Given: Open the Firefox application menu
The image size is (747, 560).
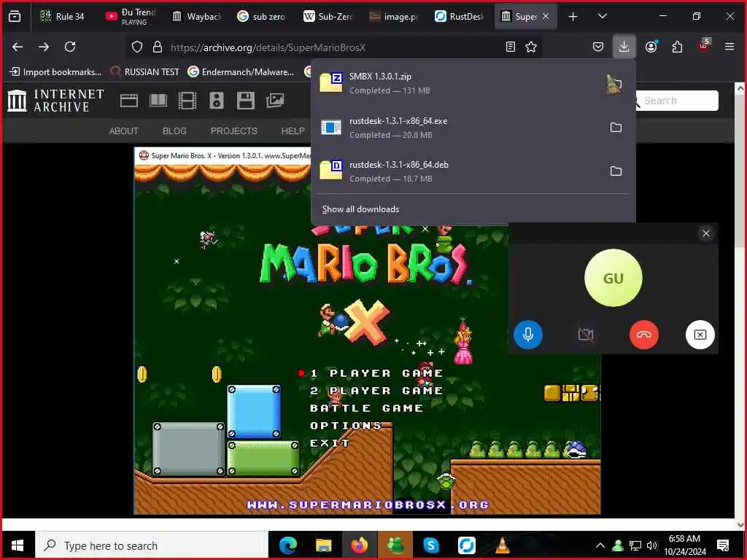Looking at the screenshot, I should click(729, 47).
